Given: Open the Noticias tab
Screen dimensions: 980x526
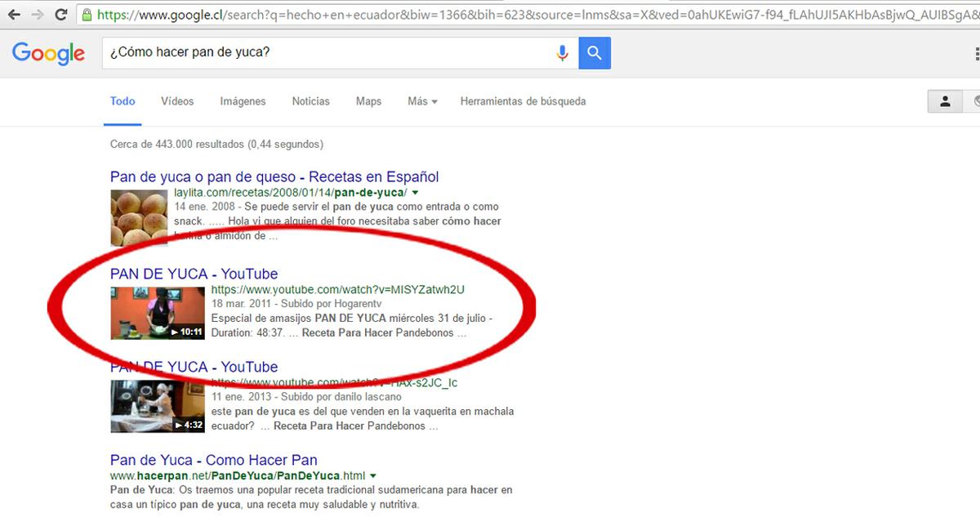Looking at the screenshot, I should [311, 101].
